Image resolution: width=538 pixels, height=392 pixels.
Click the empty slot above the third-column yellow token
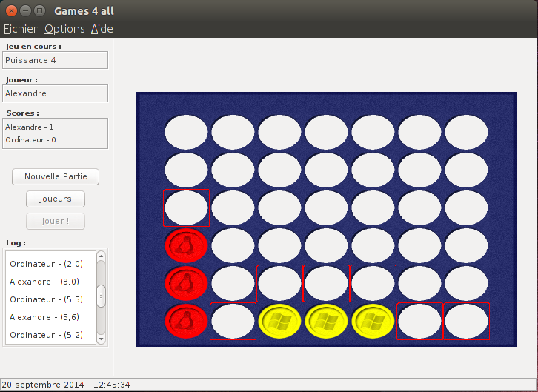click(279, 283)
